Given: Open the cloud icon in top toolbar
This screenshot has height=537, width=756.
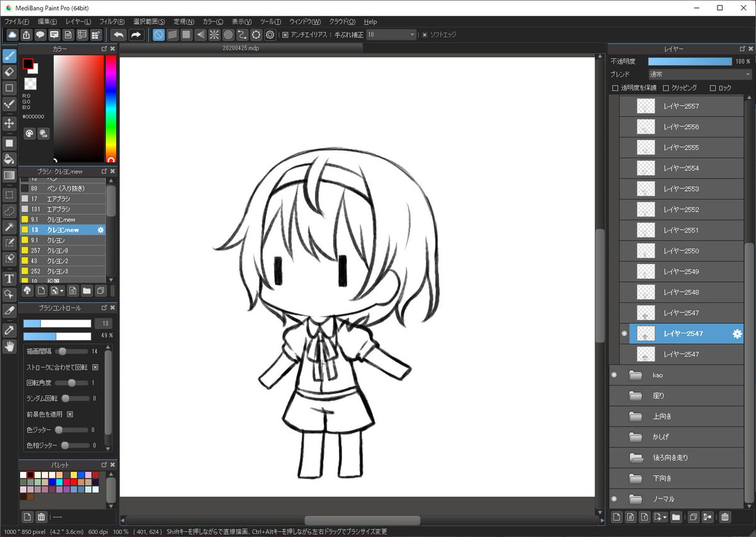Looking at the screenshot, I should click(x=12, y=35).
